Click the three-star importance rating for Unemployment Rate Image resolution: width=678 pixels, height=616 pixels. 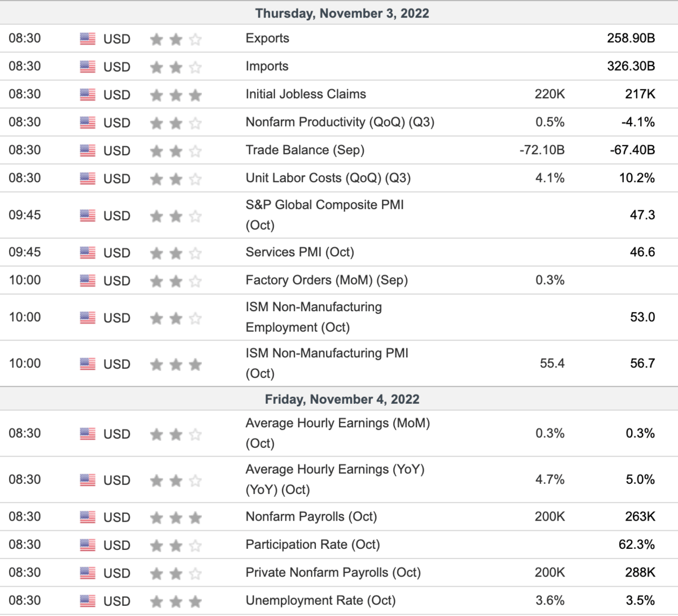coord(176,601)
